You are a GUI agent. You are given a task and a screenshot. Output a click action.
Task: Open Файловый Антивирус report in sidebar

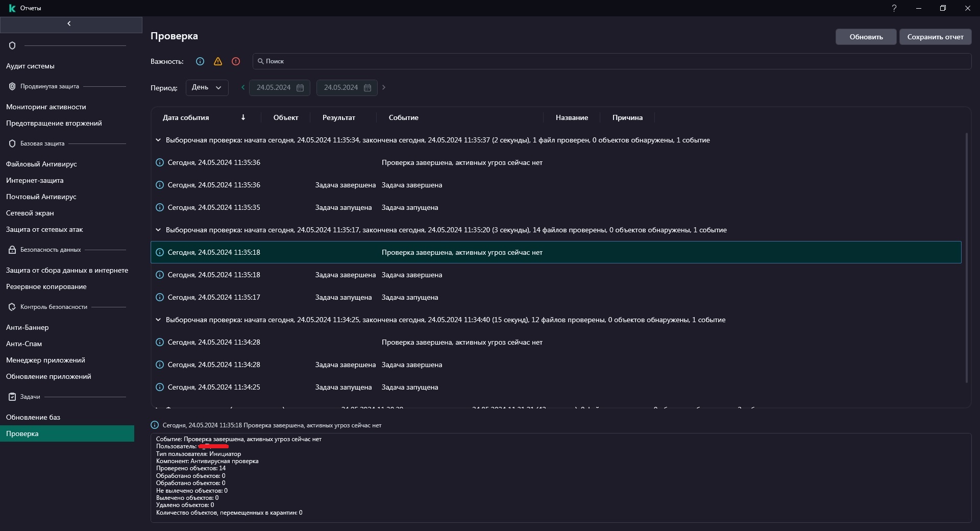point(41,164)
